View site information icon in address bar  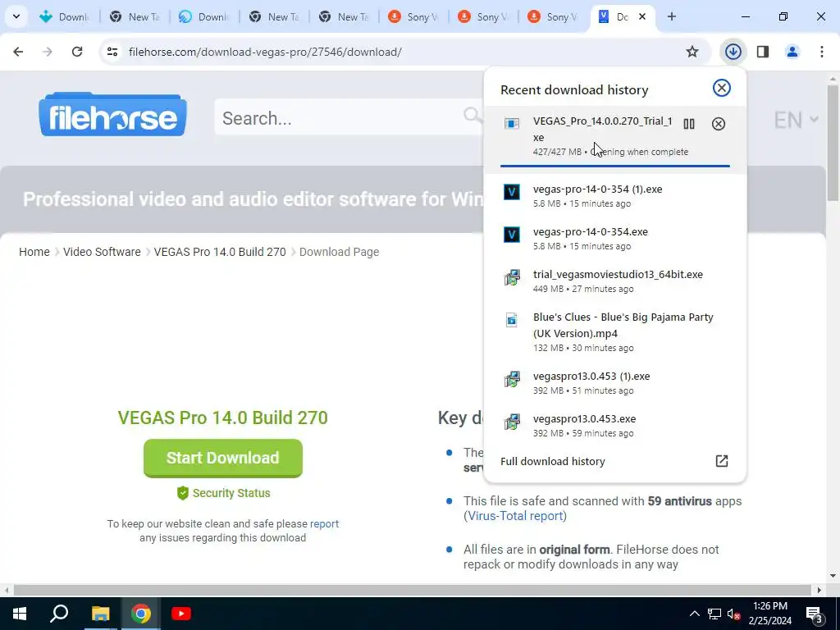[112, 52]
